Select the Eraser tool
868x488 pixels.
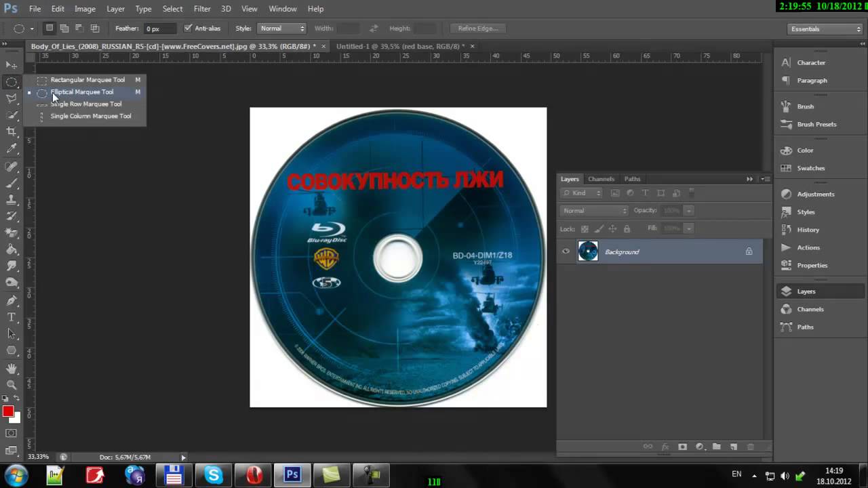coord(12,233)
